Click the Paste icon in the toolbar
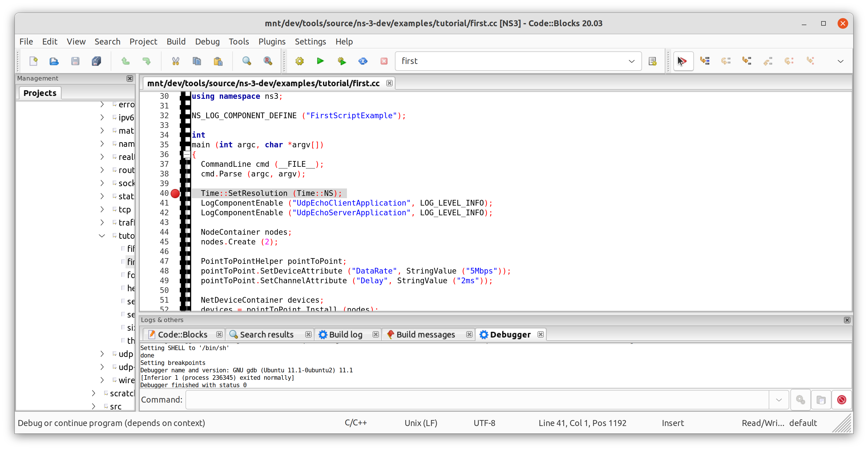This screenshot has width=868, height=450. tap(218, 61)
